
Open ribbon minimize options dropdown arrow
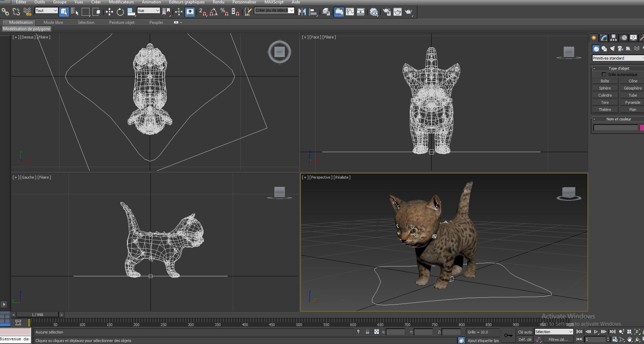click(x=181, y=22)
